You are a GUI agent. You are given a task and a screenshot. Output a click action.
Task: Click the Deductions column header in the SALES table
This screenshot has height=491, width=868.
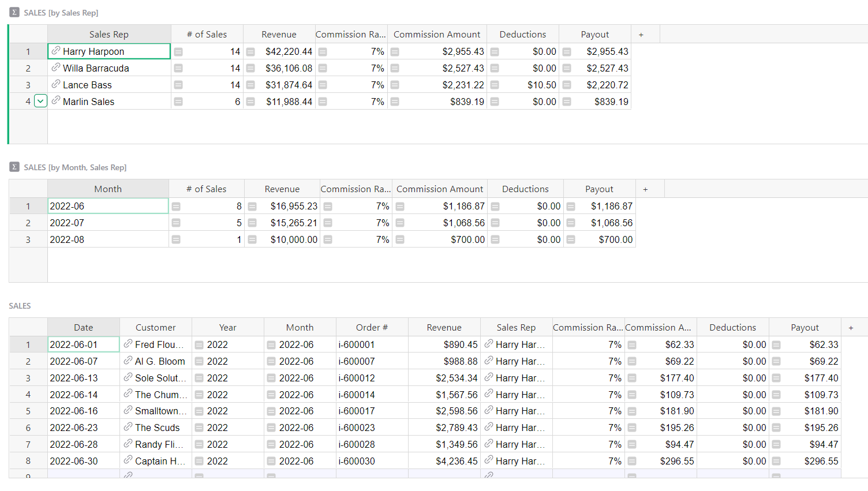[x=733, y=327]
